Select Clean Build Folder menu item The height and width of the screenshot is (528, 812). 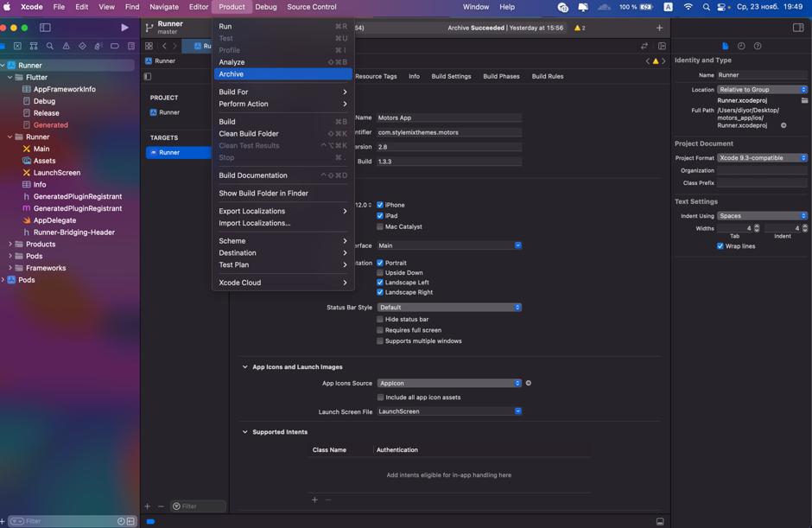[x=249, y=134]
